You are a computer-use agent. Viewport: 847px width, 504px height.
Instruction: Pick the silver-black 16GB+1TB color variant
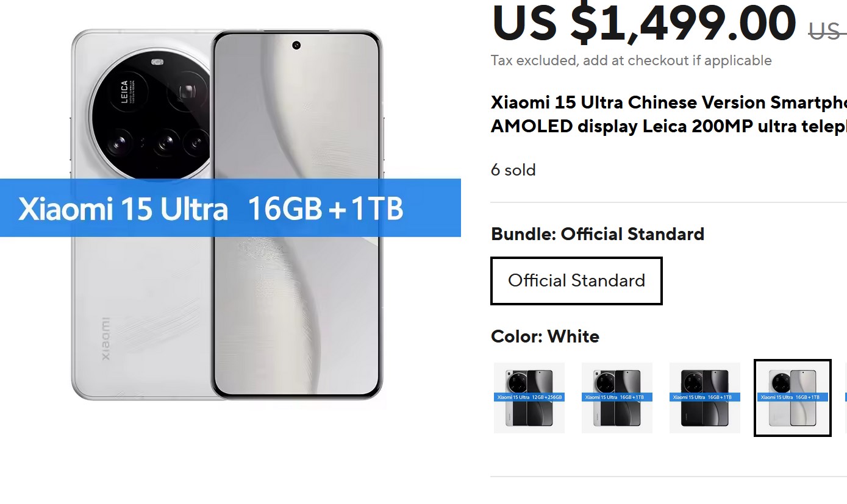coord(617,398)
